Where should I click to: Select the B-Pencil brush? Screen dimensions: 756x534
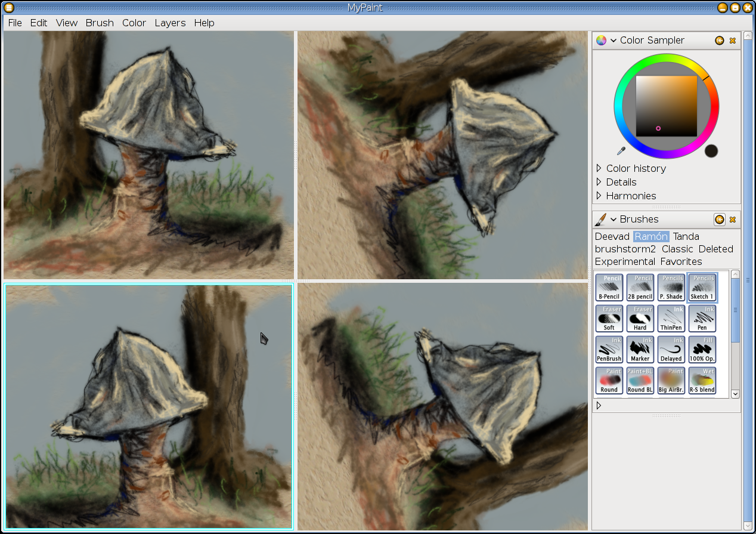(x=609, y=288)
